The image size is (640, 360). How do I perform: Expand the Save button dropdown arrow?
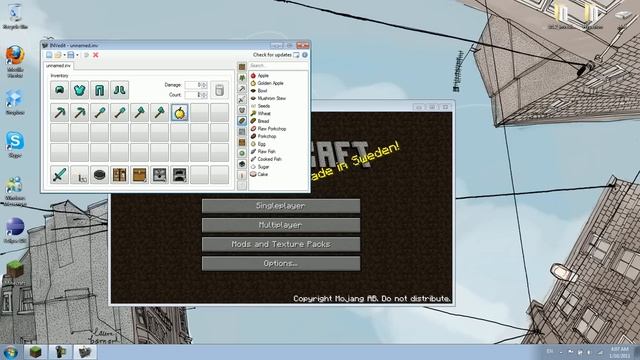[x=77, y=55]
